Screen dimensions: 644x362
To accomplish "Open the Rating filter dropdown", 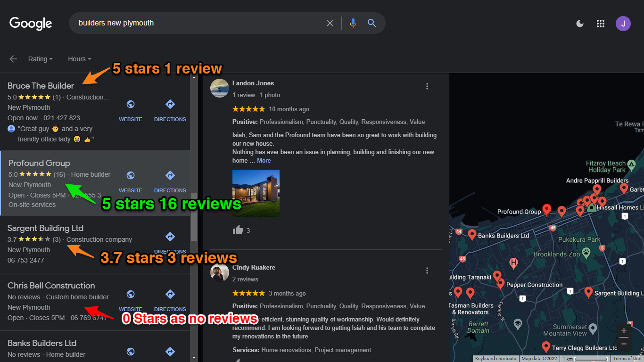I will pyautogui.click(x=40, y=59).
